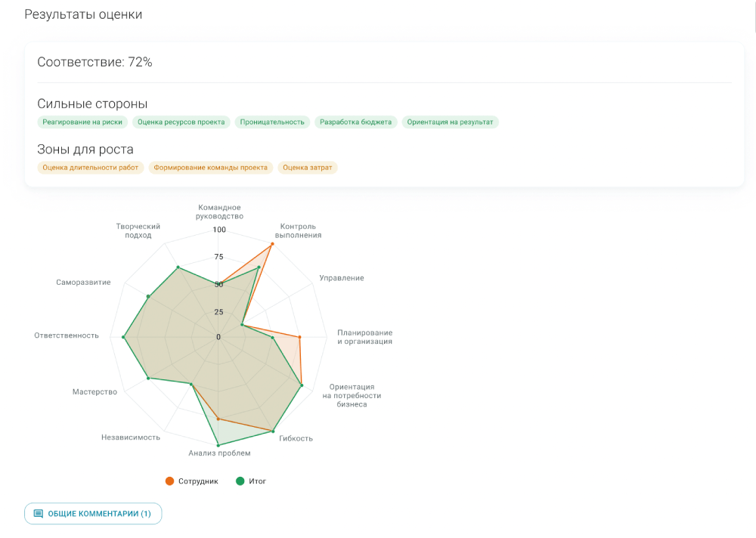Select the Формирование команды проекта tag
756x538 pixels.
point(210,168)
